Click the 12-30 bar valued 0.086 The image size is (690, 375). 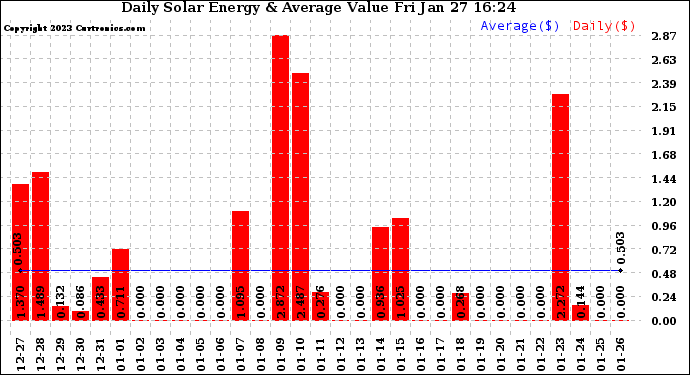81,316
